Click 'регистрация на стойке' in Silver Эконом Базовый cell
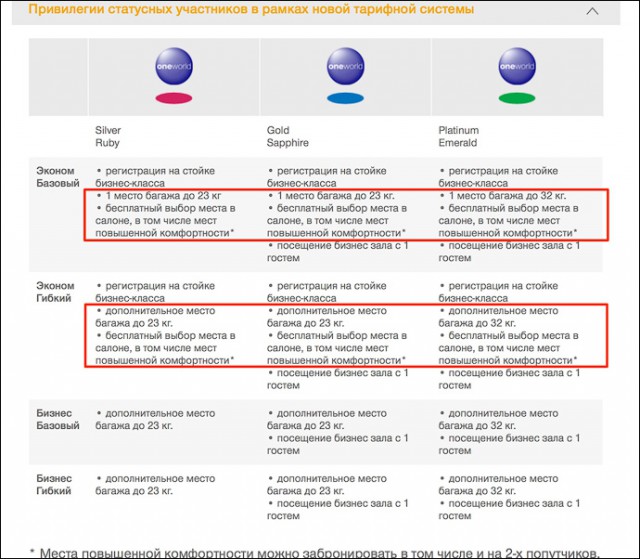This screenshot has width=640, height=559. 160,171
